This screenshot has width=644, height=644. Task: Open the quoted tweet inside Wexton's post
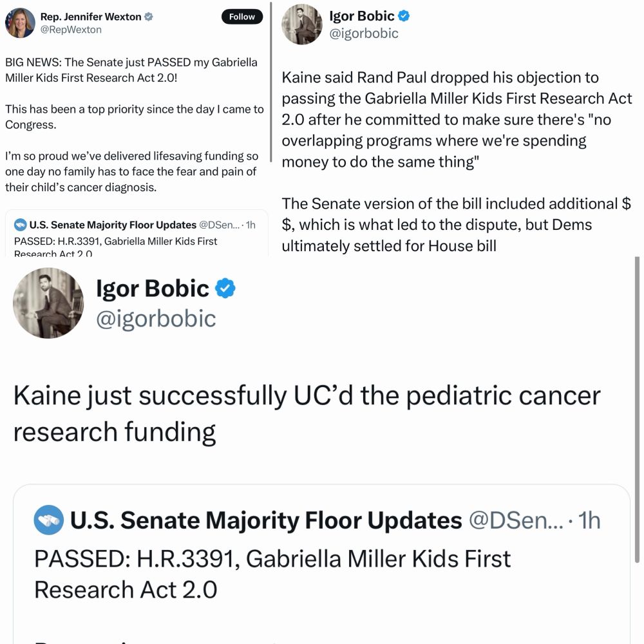coord(135,240)
